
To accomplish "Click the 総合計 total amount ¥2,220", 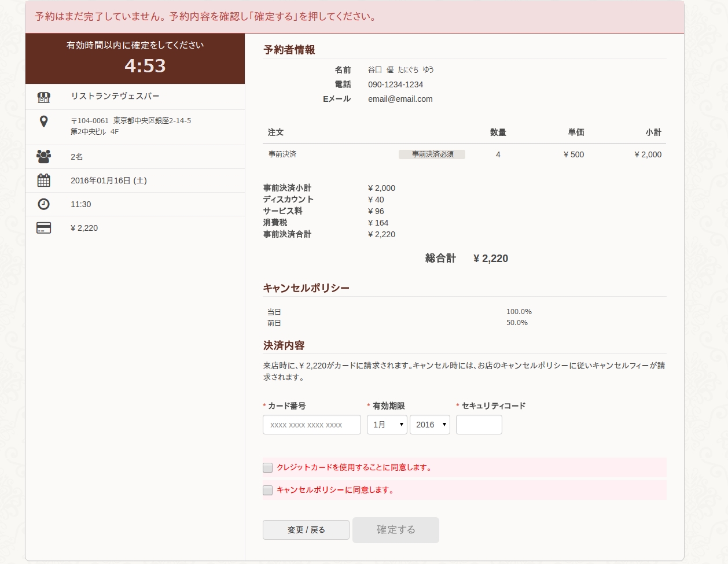I will (x=490, y=258).
